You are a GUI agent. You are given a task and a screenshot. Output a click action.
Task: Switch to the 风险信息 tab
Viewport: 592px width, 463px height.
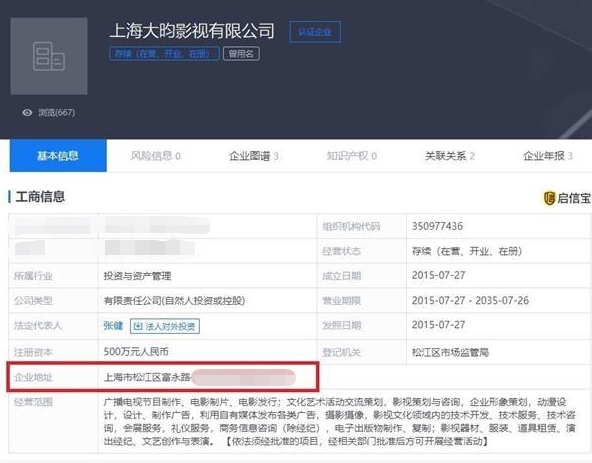156,156
